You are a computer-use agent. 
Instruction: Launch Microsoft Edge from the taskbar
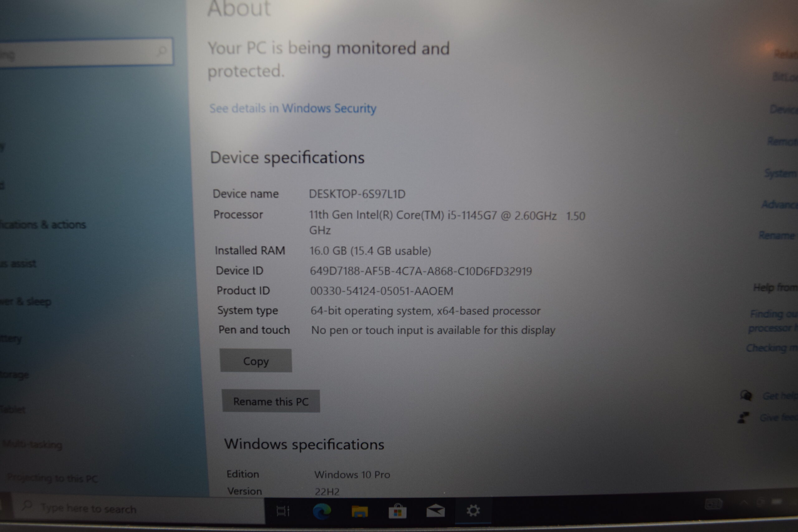click(322, 511)
